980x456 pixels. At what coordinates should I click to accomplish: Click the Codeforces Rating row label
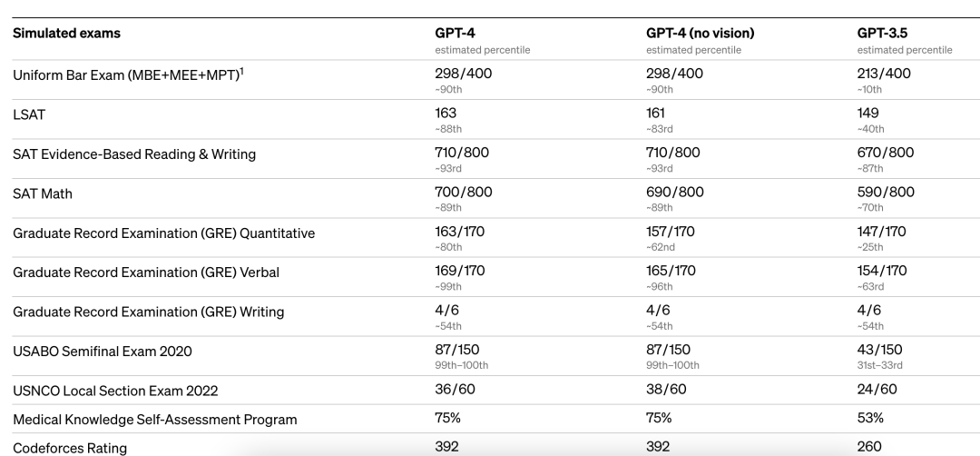70,448
